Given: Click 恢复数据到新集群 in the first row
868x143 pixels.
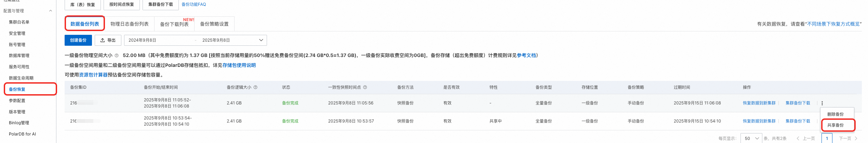Looking at the screenshot, I should [759, 103].
